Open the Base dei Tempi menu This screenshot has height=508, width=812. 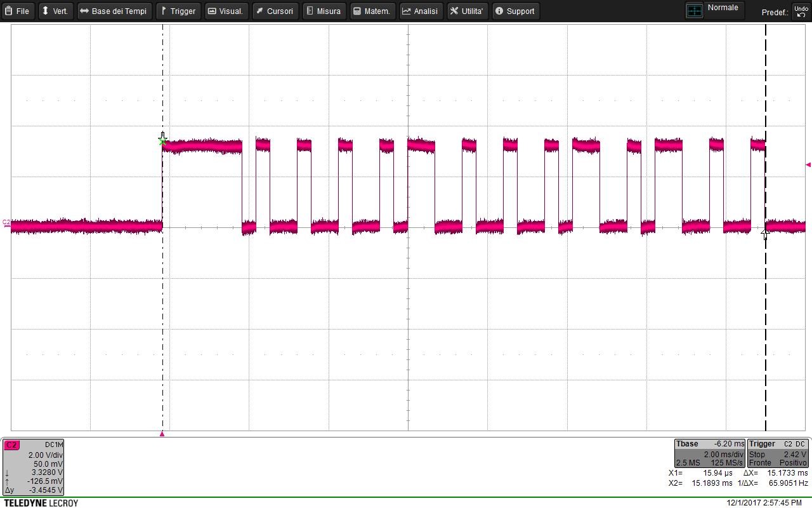[x=114, y=11]
